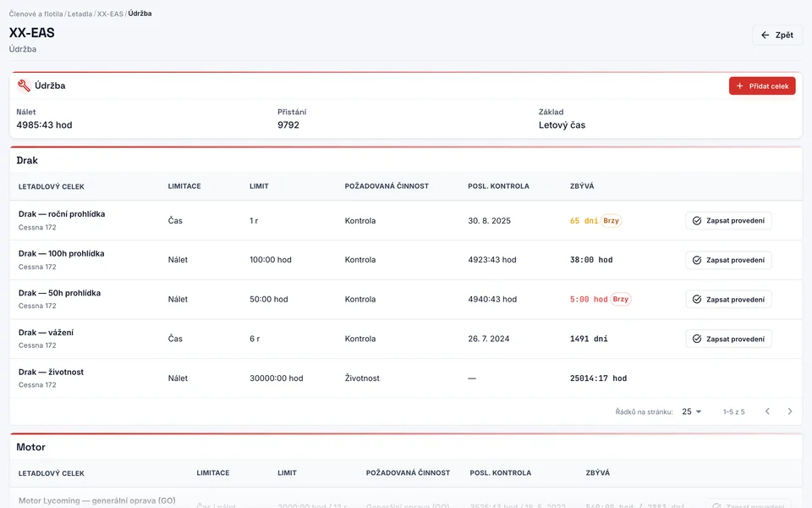Image resolution: width=812 pixels, height=508 pixels.
Task: Open the Letadla breadcrumb link
Action: [x=80, y=14]
